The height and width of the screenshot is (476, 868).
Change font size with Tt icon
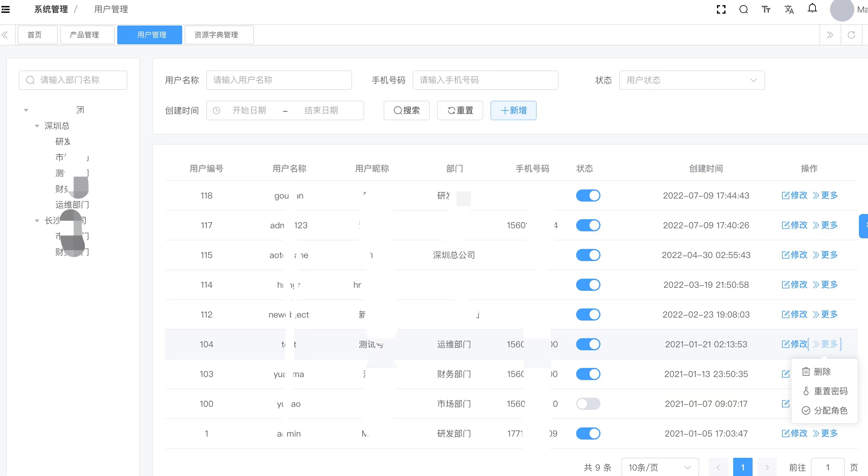766,9
